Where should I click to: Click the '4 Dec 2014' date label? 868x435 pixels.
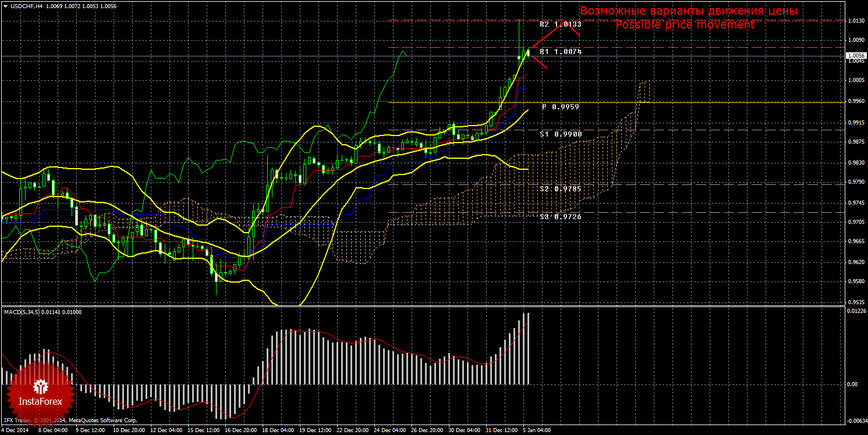pyautogui.click(x=15, y=430)
